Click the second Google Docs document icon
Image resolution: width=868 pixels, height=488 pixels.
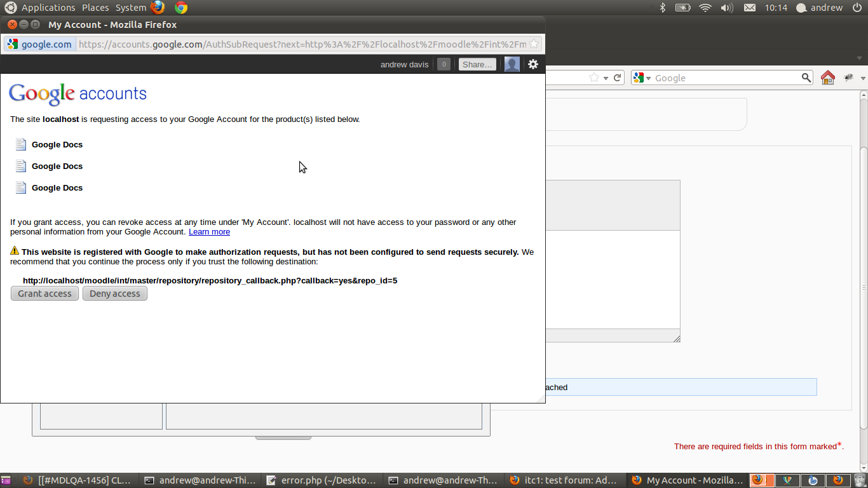tap(21, 166)
